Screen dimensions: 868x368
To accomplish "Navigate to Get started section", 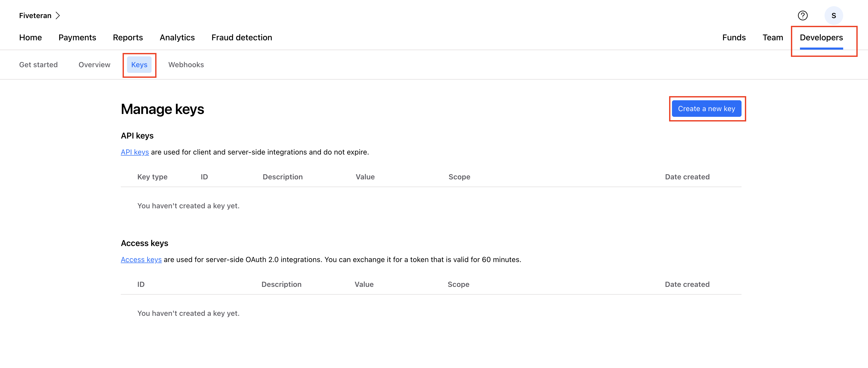I will click(x=38, y=64).
